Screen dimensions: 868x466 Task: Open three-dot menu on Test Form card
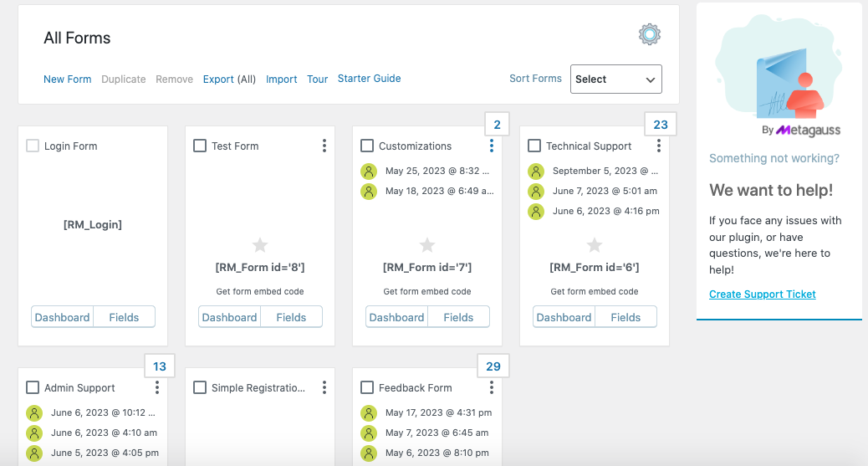coord(324,146)
